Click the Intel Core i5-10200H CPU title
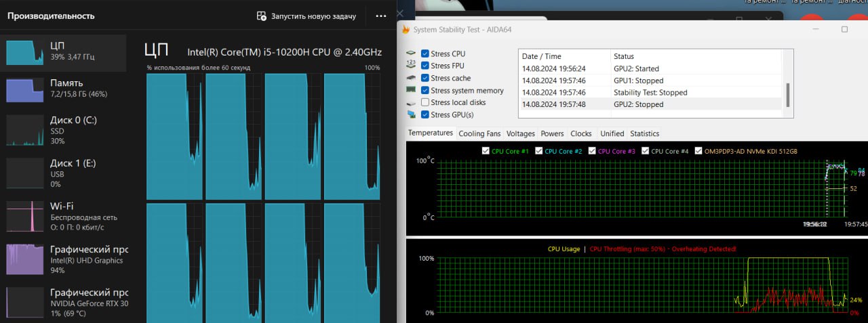Screen dimensions: 868x323 (x=284, y=52)
